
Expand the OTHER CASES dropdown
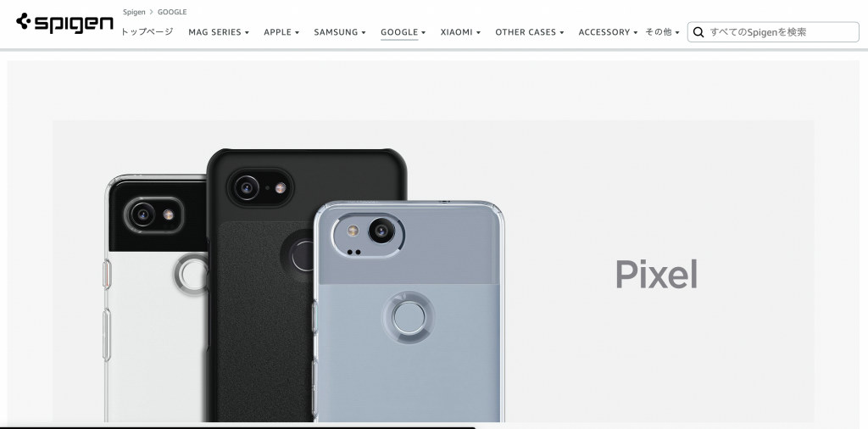pyautogui.click(x=529, y=32)
